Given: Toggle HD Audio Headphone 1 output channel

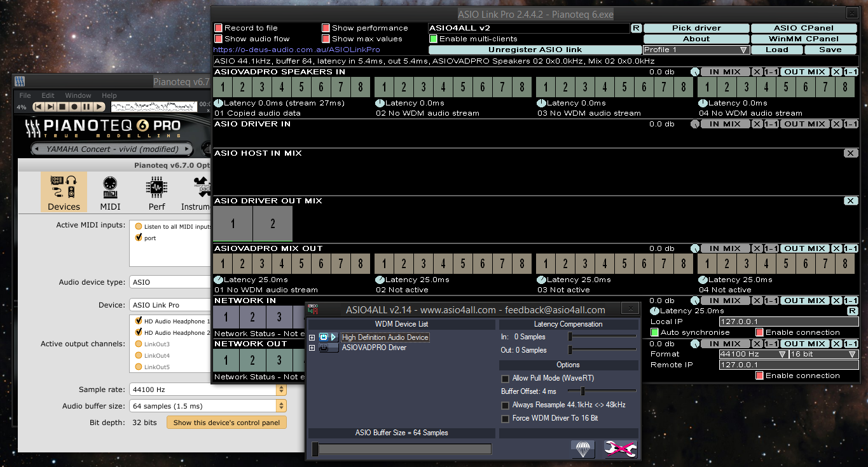Looking at the screenshot, I should [138, 321].
